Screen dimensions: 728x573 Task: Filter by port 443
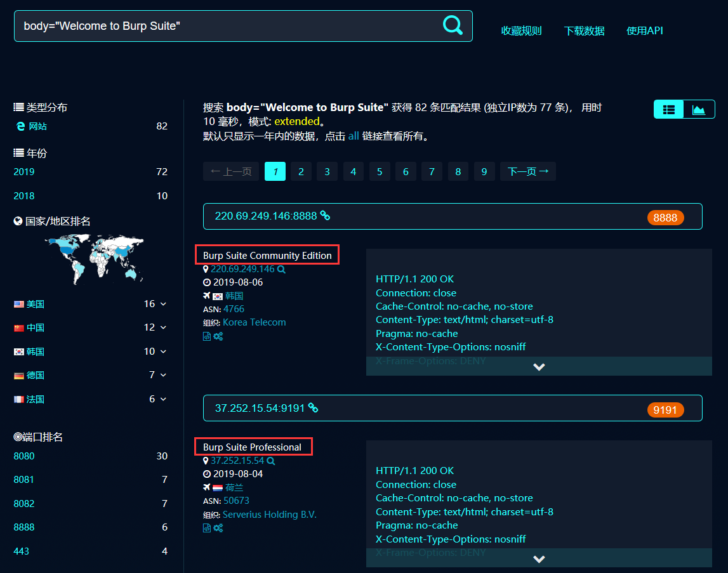22,551
